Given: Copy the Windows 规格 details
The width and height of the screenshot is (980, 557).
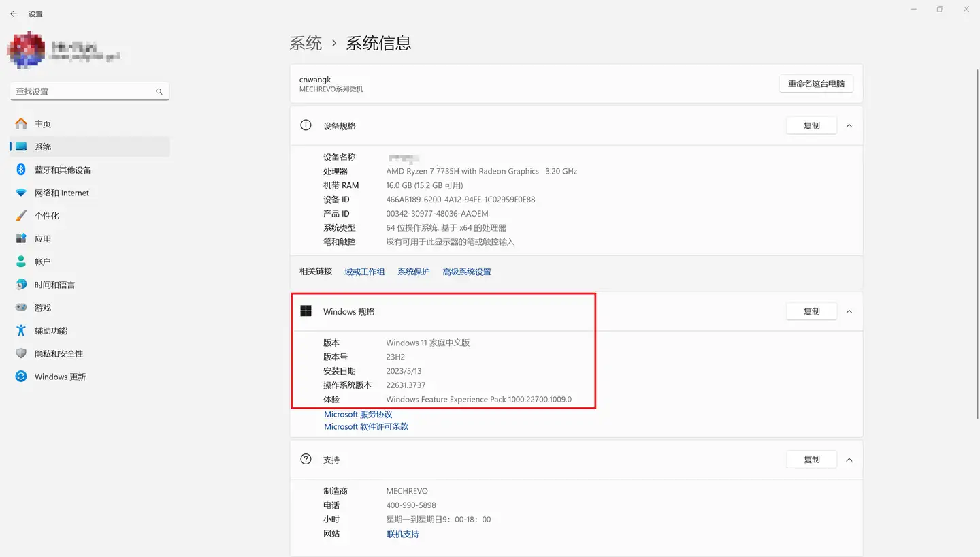Looking at the screenshot, I should point(811,311).
